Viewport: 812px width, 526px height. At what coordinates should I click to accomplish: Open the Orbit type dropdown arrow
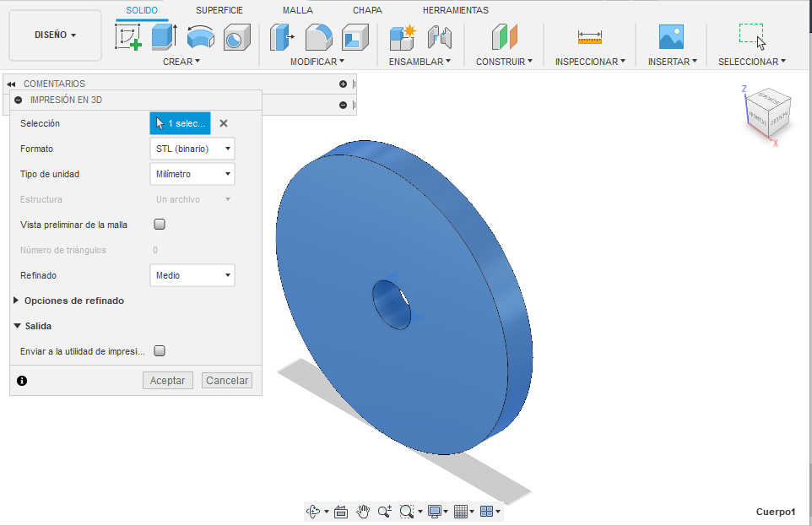(x=327, y=512)
